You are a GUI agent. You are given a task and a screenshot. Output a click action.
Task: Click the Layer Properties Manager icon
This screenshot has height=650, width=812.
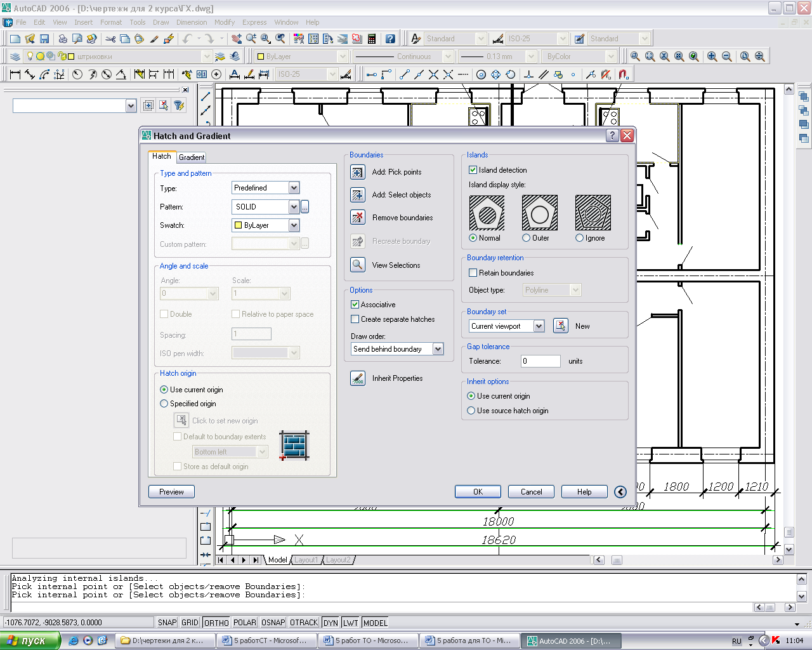click(15, 56)
